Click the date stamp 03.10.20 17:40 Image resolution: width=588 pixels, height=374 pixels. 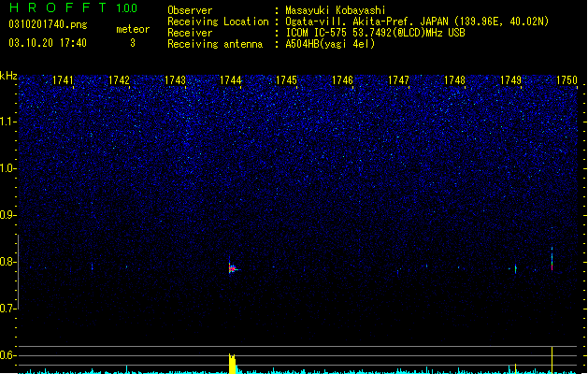click(x=48, y=43)
